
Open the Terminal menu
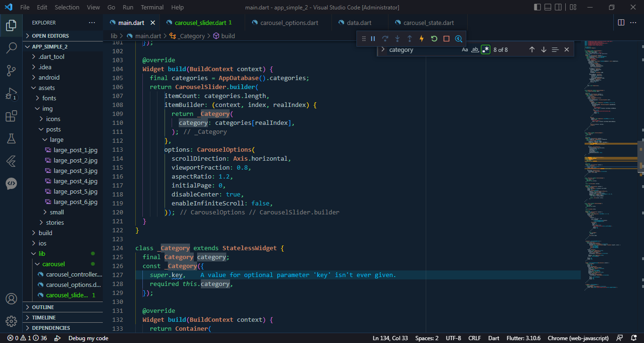152,7
